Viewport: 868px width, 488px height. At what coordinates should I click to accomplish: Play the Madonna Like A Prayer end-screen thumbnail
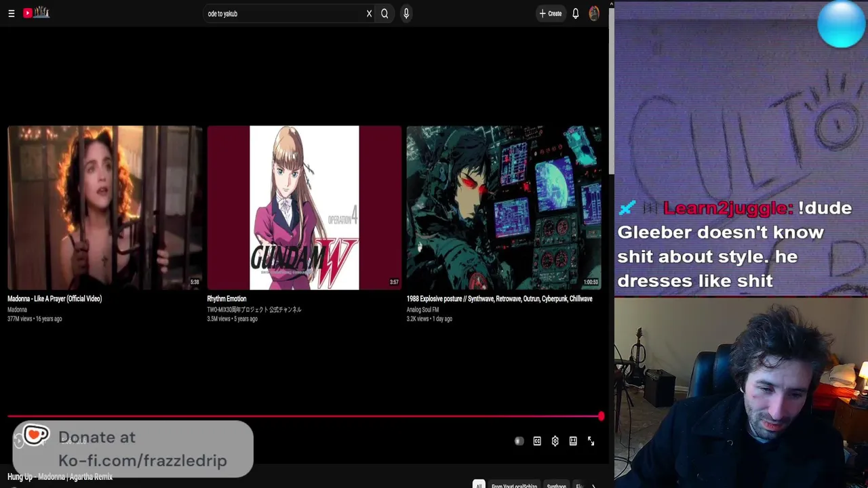pyautogui.click(x=104, y=207)
